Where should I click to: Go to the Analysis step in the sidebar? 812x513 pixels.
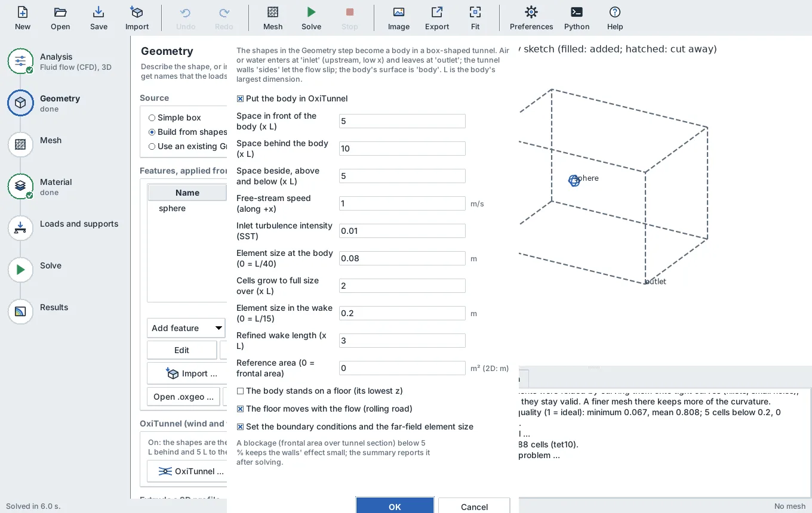[x=20, y=61]
